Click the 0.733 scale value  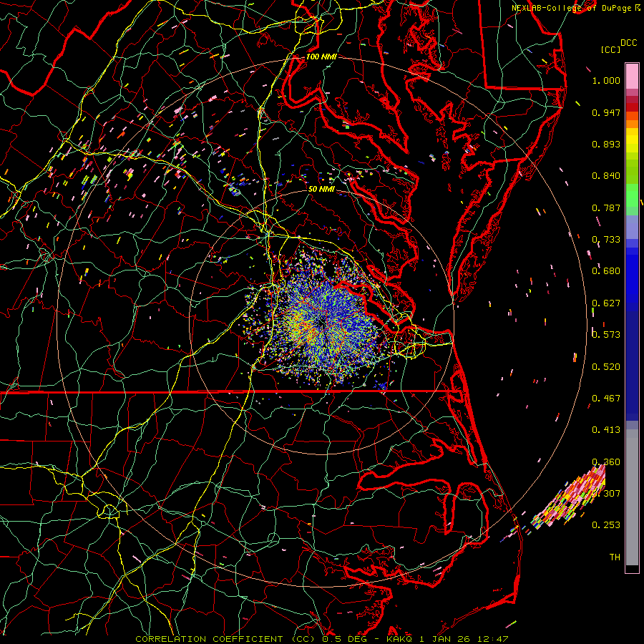click(606, 240)
